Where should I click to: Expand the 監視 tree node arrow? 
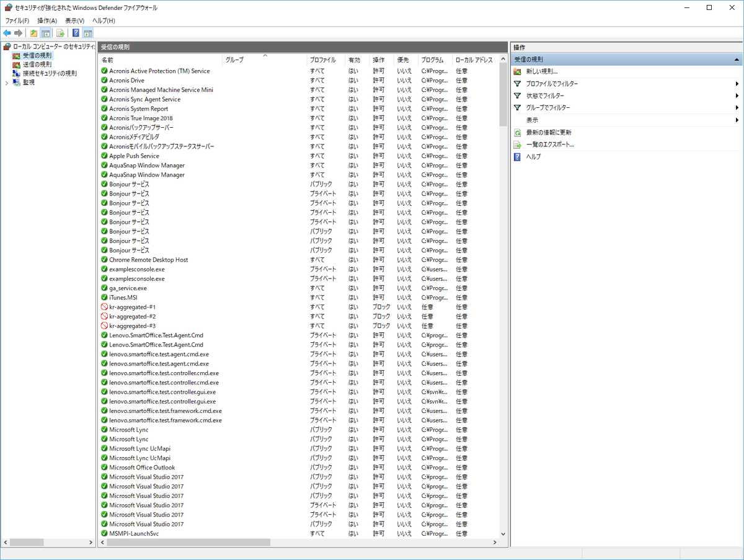point(7,82)
